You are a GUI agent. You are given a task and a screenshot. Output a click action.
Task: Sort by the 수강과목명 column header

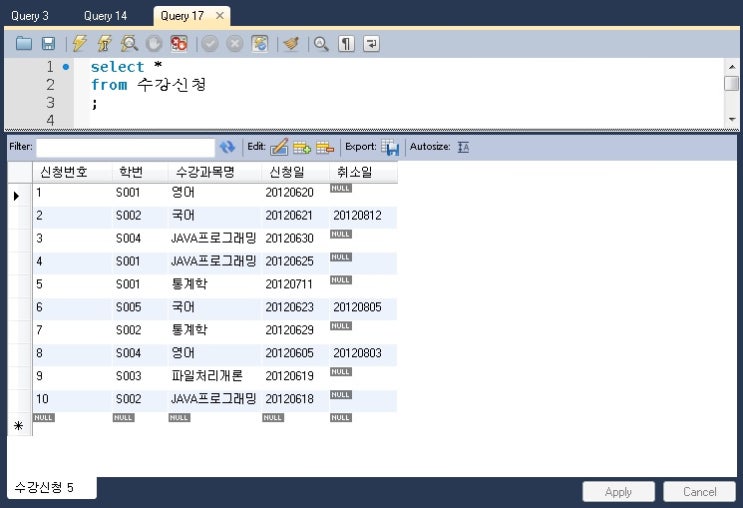(x=214, y=172)
